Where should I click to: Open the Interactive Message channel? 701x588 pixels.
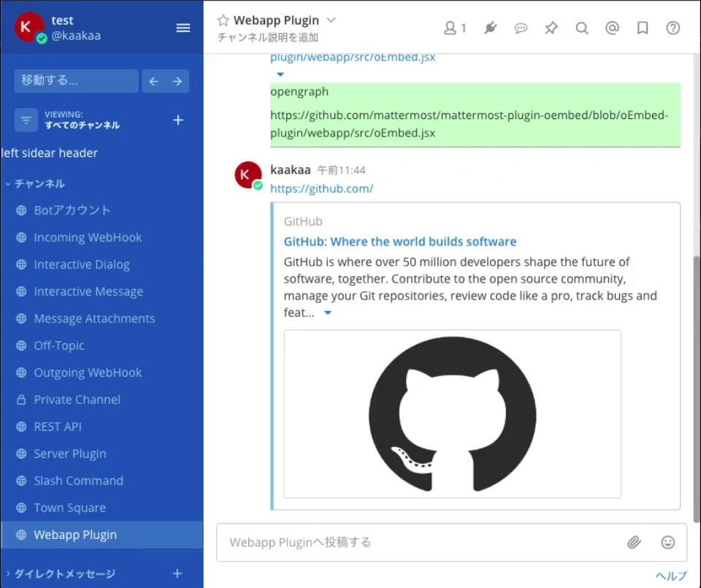click(102, 291)
